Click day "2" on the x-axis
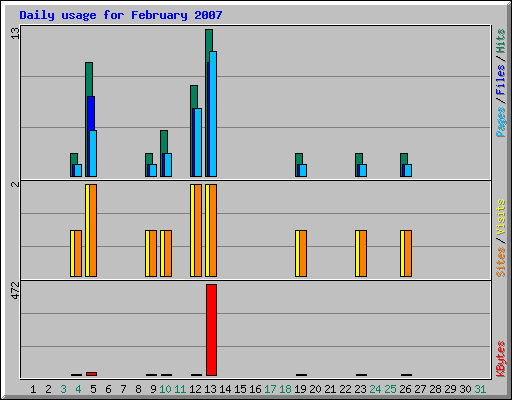The width and height of the screenshot is (512, 400). click(x=48, y=389)
